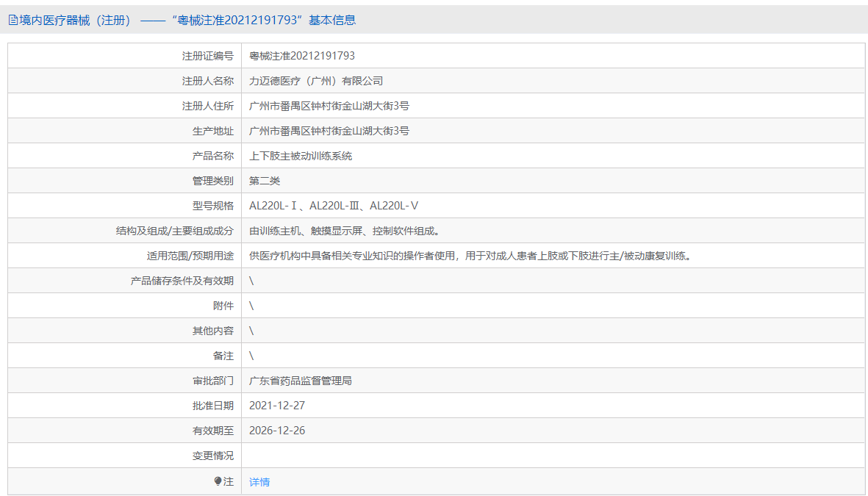The width and height of the screenshot is (868, 496).
Task: Click backslash value in 附件 row
Action: pos(251,306)
